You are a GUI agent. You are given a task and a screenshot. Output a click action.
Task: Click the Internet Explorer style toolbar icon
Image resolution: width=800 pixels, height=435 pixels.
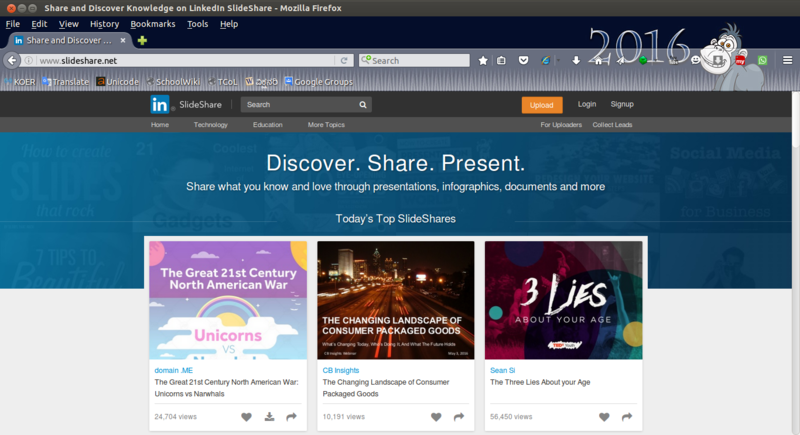545,60
